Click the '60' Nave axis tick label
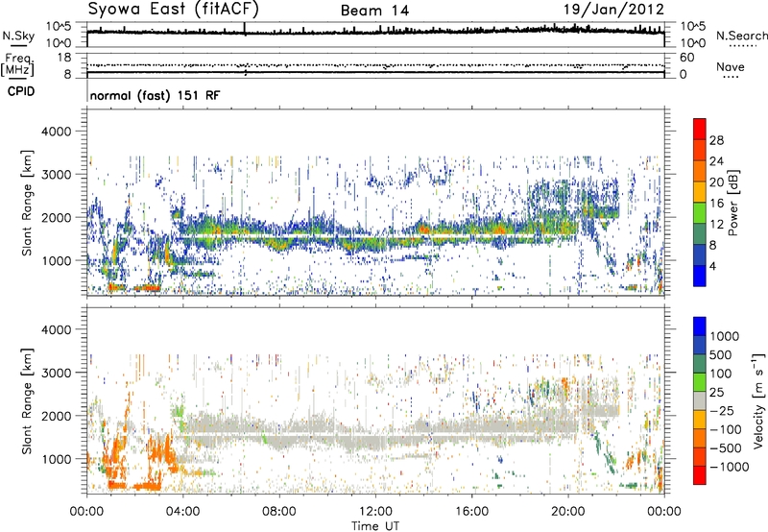 [x=687, y=58]
